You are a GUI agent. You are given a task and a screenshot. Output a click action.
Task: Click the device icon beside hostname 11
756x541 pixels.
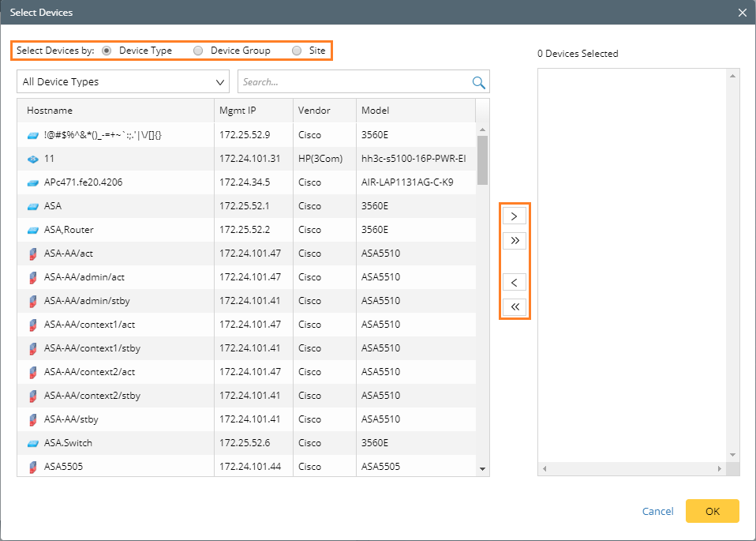click(33, 159)
